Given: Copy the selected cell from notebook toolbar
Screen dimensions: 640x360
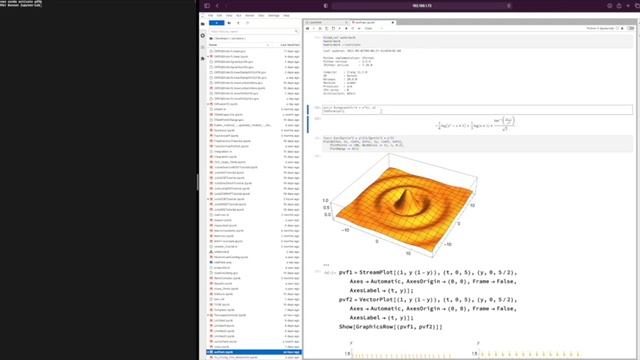Looking at the screenshot, I should (x=327, y=29).
